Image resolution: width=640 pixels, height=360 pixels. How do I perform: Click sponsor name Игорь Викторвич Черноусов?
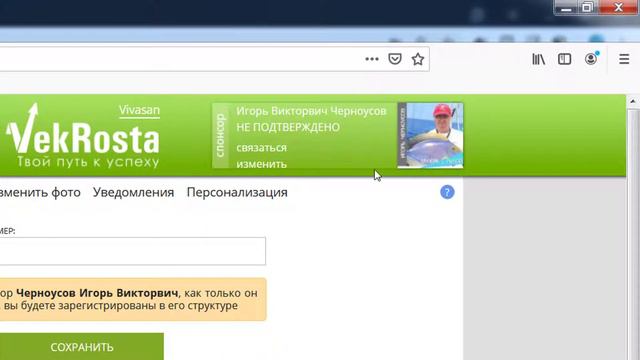[311, 111]
